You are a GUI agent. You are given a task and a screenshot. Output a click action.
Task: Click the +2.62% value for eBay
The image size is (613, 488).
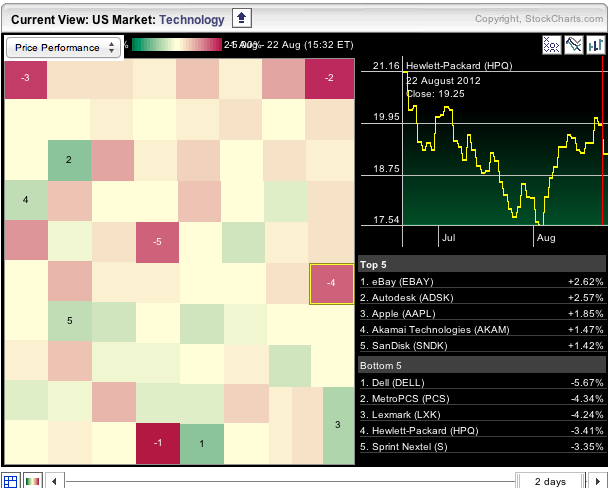pyautogui.click(x=585, y=282)
